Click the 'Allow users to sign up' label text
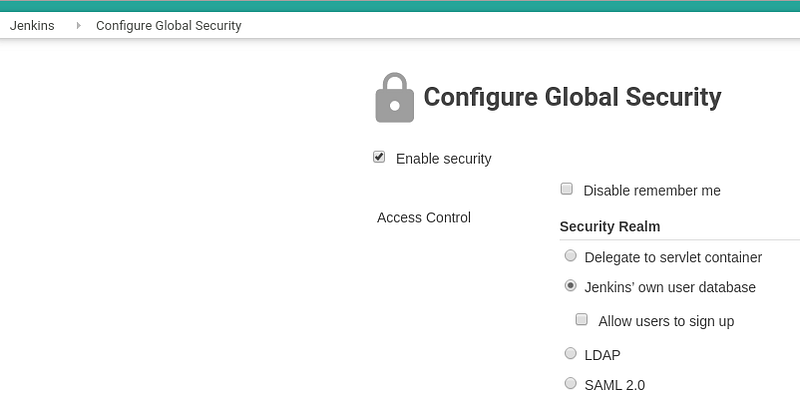The width and height of the screenshot is (800, 401). [666, 321]
